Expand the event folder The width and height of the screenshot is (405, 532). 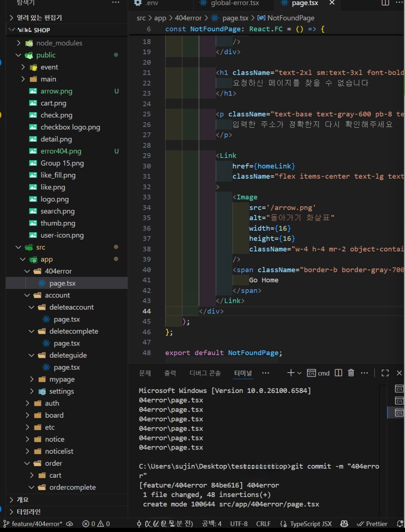pyautogui.click(x=49, y=67)
